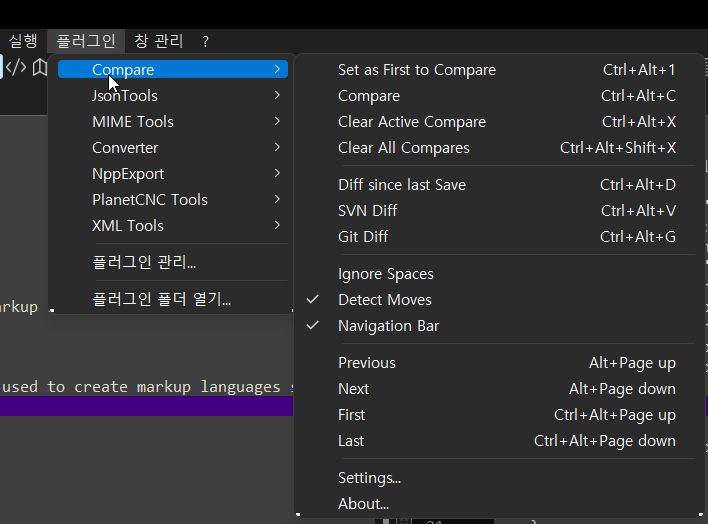The height and width of the screenshot is (524, 708).
Task: Expand the XML Tools submenu
Action: pyautogui.click(x=173, y=225)
